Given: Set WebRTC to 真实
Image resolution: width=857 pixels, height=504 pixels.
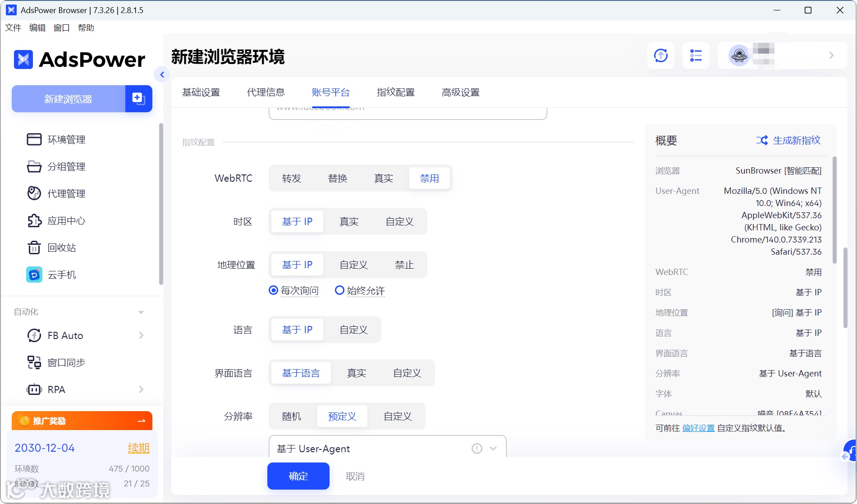Looking at the screenshot, I should (x=384, y=178).
